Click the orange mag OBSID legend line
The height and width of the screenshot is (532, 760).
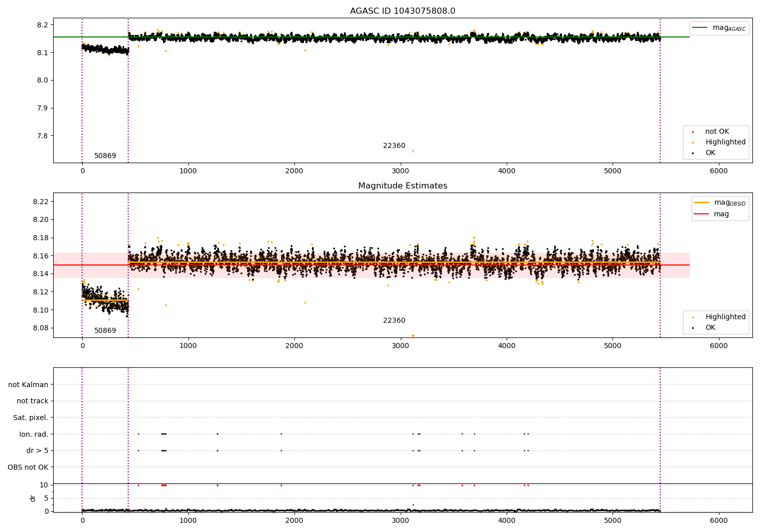pyautogui.click(x=701, y=203)
